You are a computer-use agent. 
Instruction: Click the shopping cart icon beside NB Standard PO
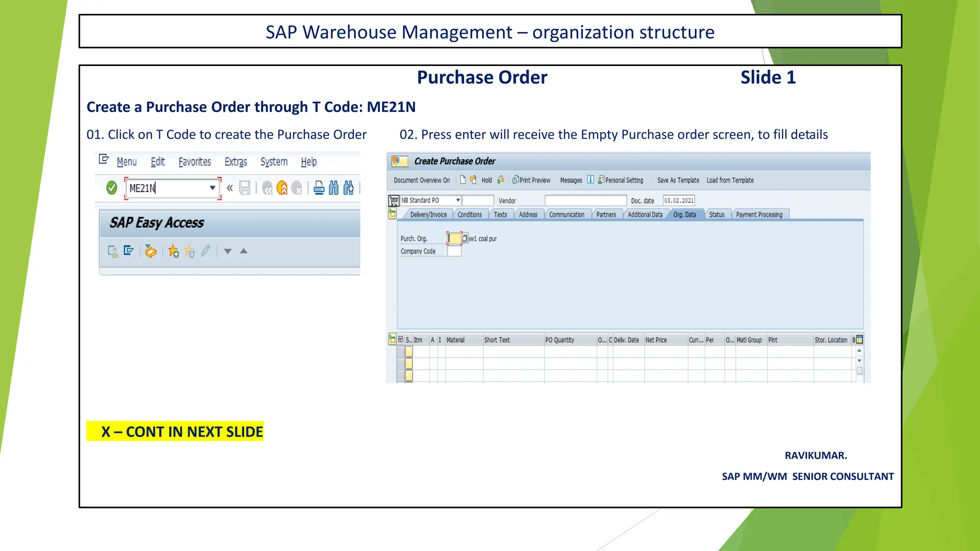(x=394, y=200)
